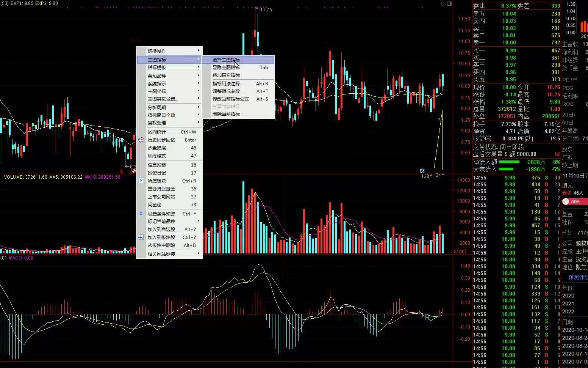Viewport: 588px width, 368px height.
Task: Click the alert icon beside 设置条件预警
Action: (x=141, y=214)
